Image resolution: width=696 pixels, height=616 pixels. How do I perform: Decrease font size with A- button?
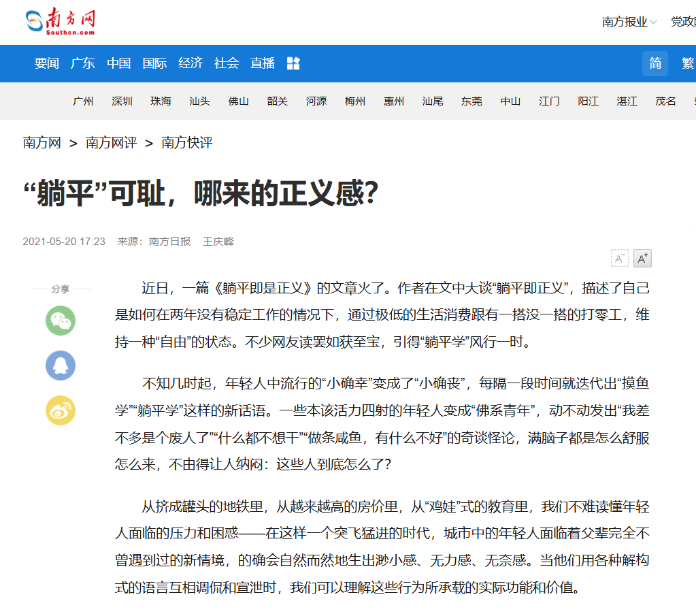[620, 259]
